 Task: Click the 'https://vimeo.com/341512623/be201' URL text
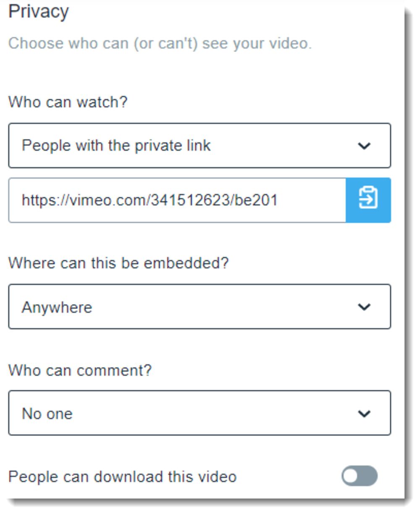150,200
